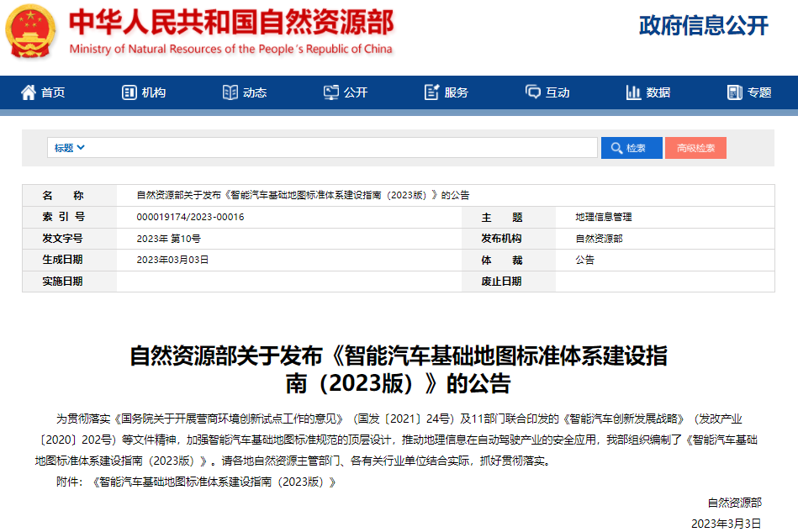Image resolution: width=798 pixels, height=532 pixels.
Task: Click the red 高级检索 button
Action: pos(695,147)
